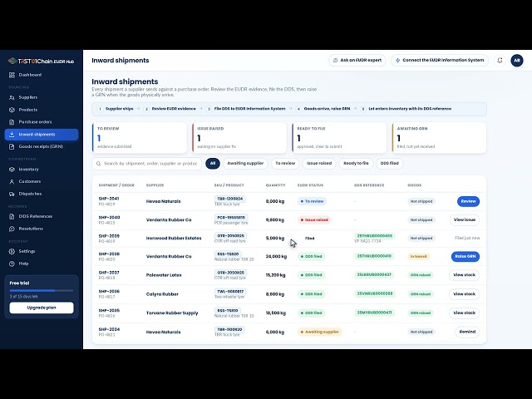This screenshot has width=532, height=399.
Task: Click the SHP-2041 shipment ID
Action: point(109,199)
